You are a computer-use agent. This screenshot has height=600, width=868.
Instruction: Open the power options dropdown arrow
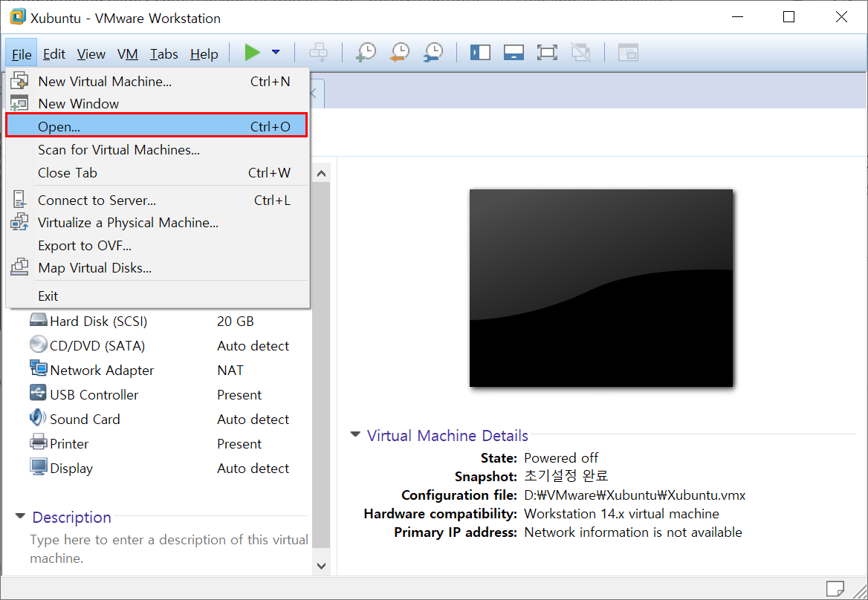click(276, 53)
